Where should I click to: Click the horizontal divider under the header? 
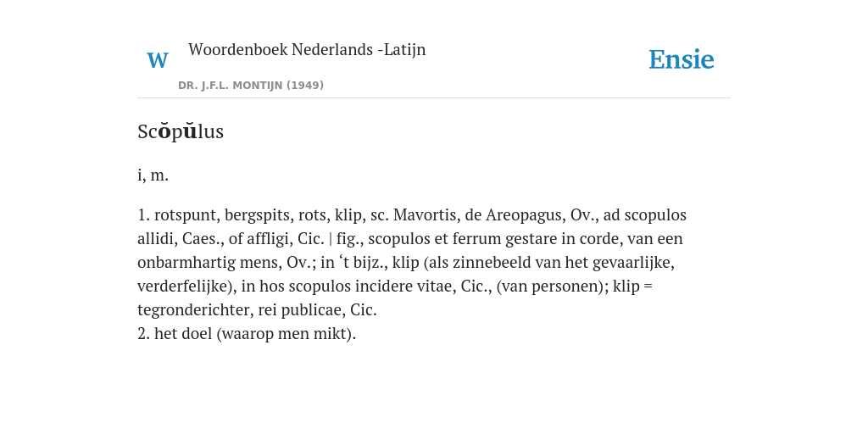[x=434, y=98]
